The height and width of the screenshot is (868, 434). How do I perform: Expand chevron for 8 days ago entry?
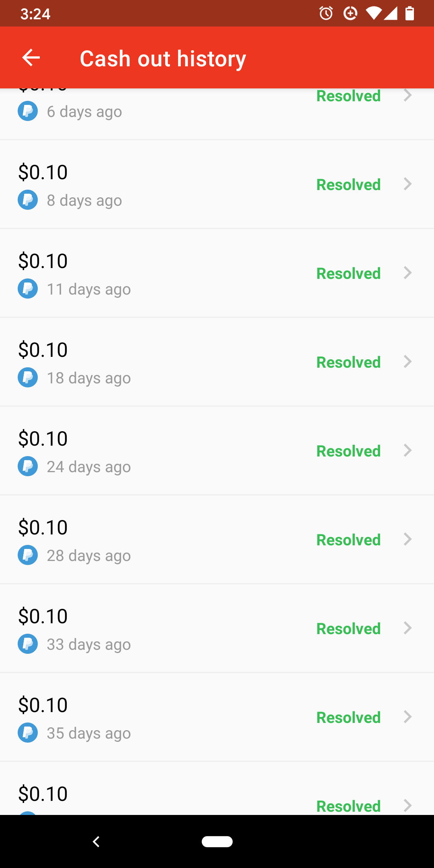click(407, 184)
